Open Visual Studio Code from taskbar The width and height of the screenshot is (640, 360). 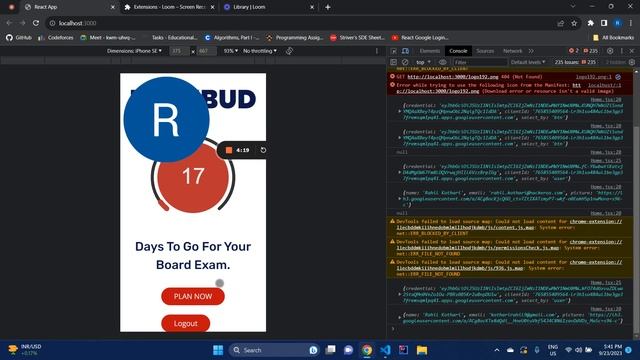point(385,350)
